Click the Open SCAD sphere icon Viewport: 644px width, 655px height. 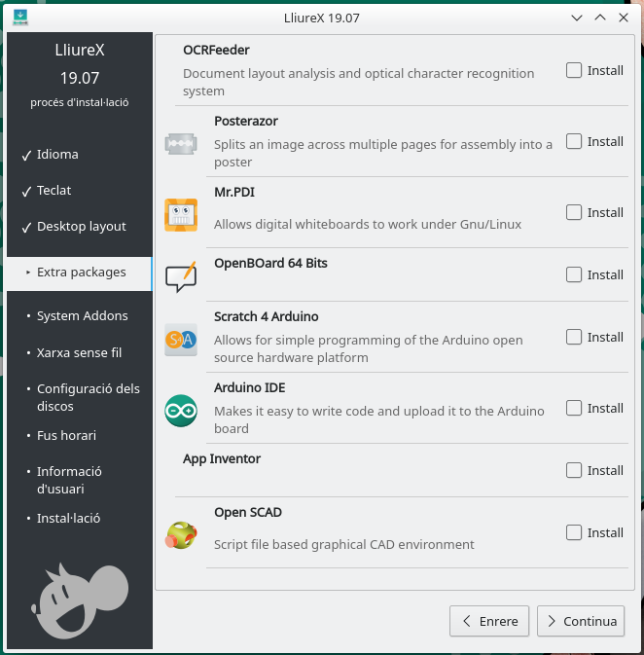(181, 534)
